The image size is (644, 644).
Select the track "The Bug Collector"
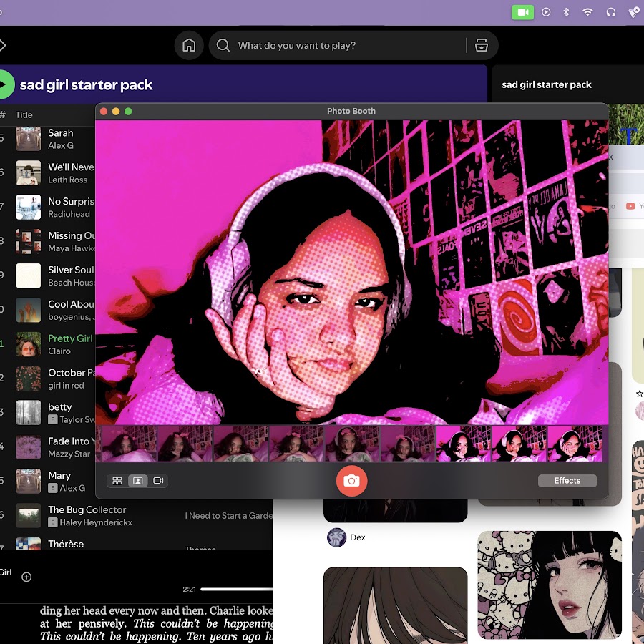coord(87,509)
